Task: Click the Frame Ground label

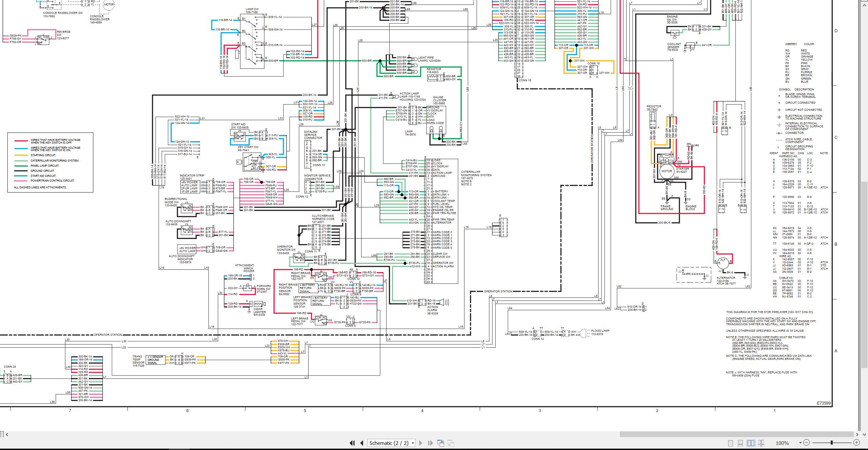Action: [667, 208]
